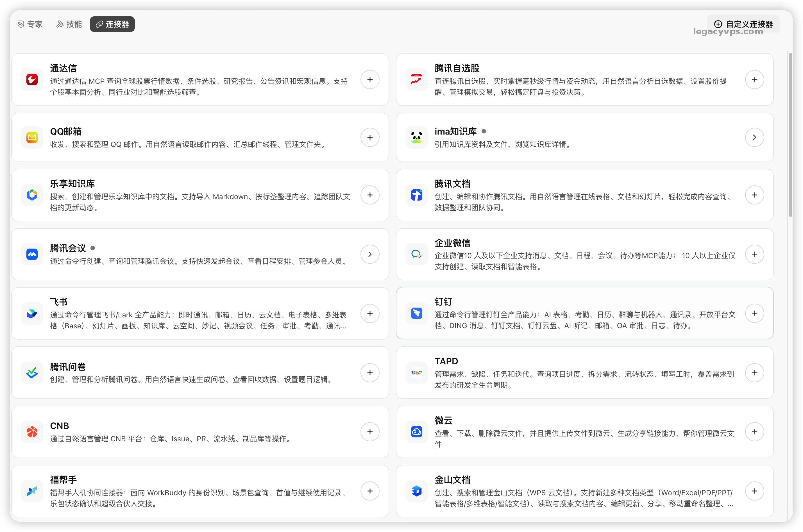
Task: Select the 连接器 tab
Action: 112,24
